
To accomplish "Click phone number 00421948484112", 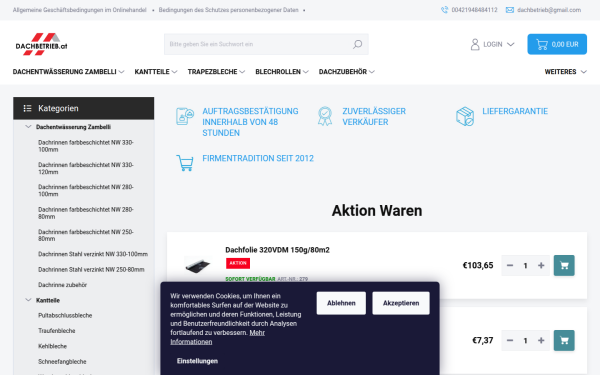I will [474, 10].
